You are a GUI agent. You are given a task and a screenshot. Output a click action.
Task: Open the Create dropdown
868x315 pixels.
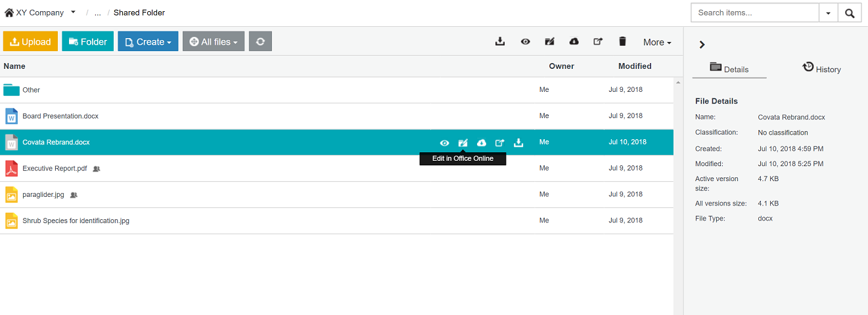click(148, 41)
